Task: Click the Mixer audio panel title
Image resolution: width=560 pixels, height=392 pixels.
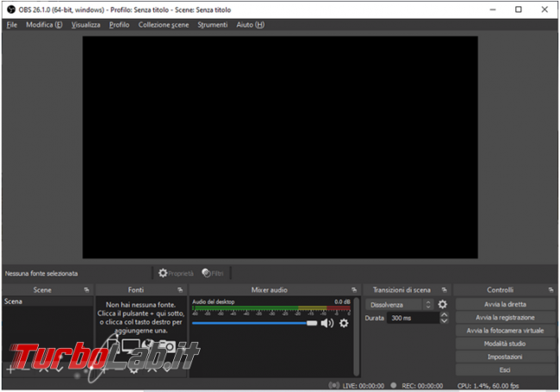Action: [x=270, y=289]
